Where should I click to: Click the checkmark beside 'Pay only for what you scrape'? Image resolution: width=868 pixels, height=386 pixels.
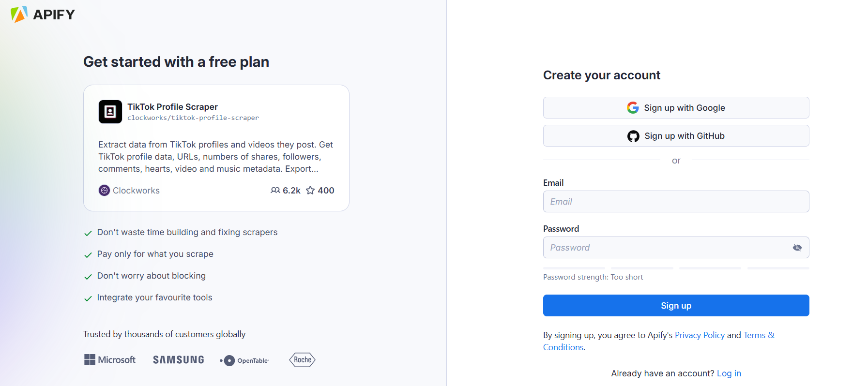[x=88, y=254]
